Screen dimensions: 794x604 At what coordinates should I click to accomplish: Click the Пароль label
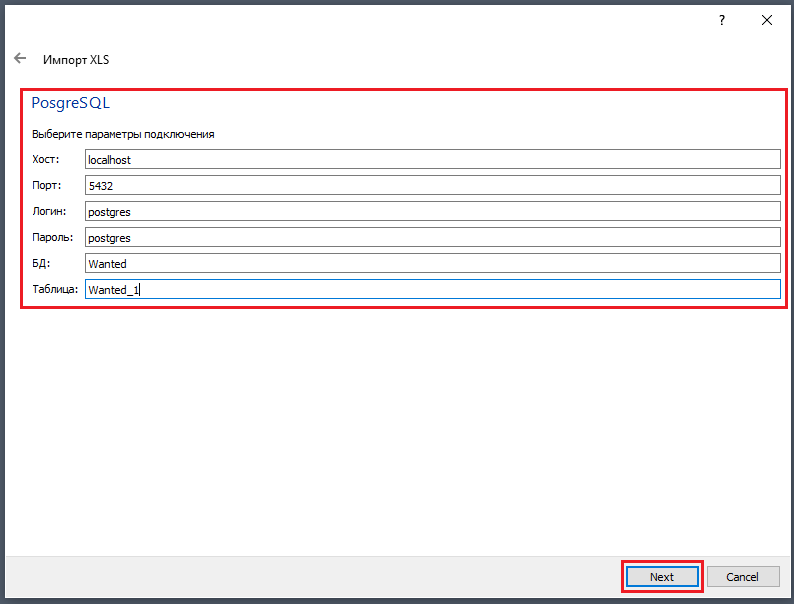52,237
